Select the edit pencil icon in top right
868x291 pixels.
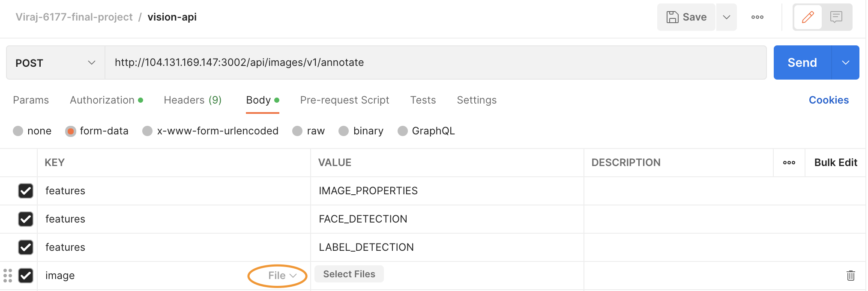pos(807,17)
